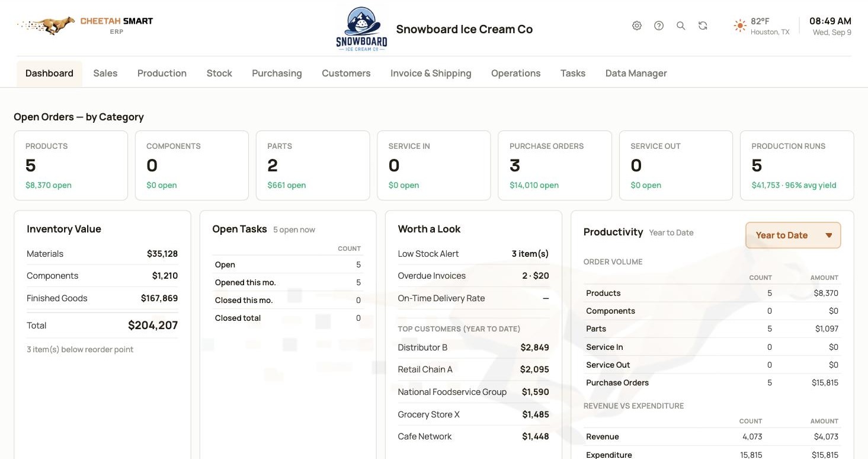Select top customer Retail Chain A
The width and height of the screenshot is (868, 459).
pyautogui.click(x=473, y=369)
